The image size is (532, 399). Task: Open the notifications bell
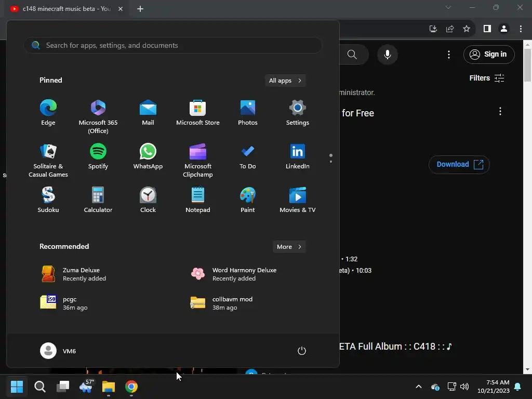518,387
